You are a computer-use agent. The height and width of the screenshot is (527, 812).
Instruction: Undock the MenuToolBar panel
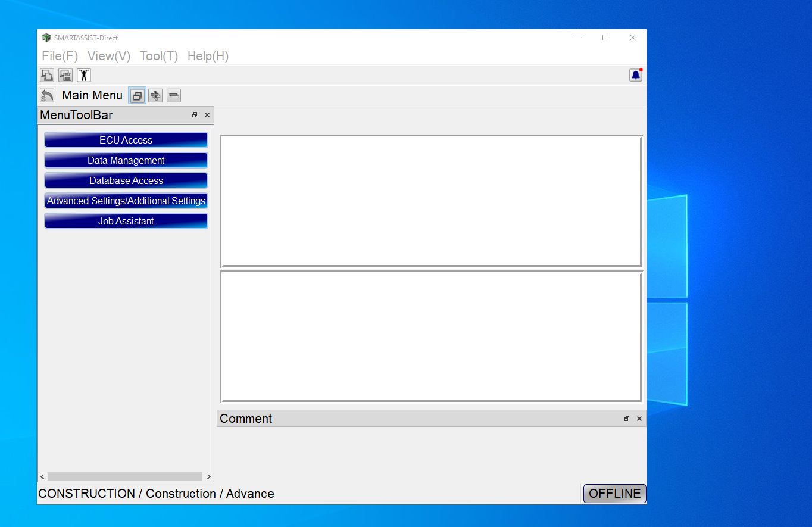(x=194, y=114)
